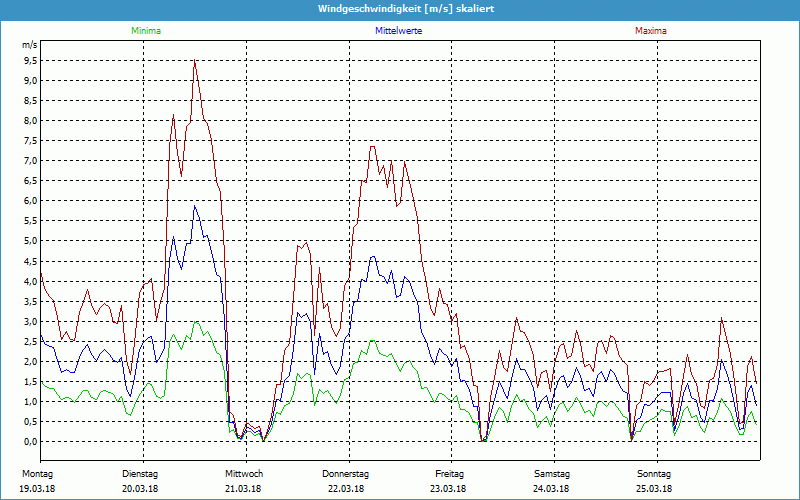The height and width of the screenshot is (500, 800).
Task: Click the 8,0 y-axis value
Action: click(30, 120)
